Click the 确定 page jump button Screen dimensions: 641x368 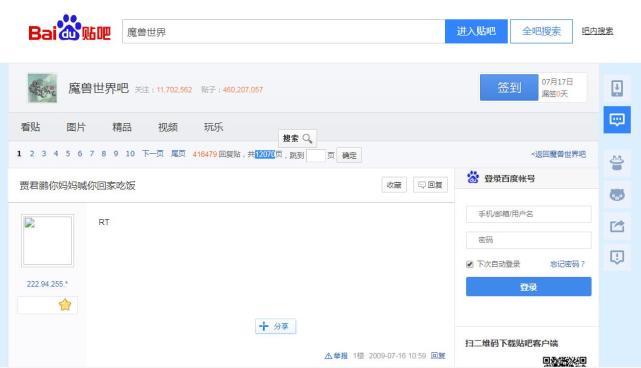point(349,155)
